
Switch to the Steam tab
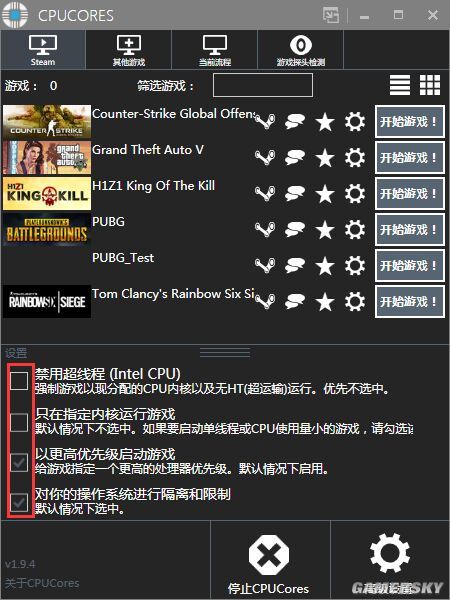point(43,50)
